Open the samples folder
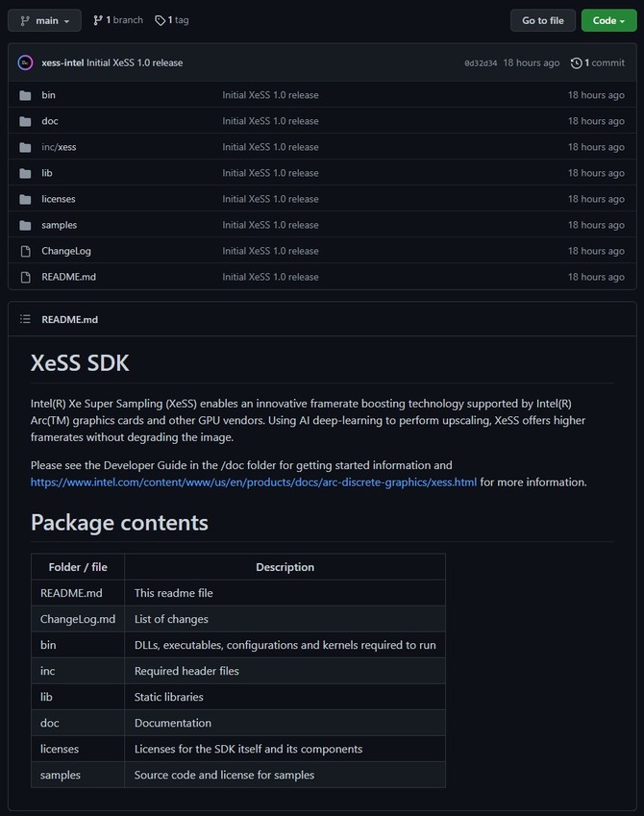 (60, 225)
